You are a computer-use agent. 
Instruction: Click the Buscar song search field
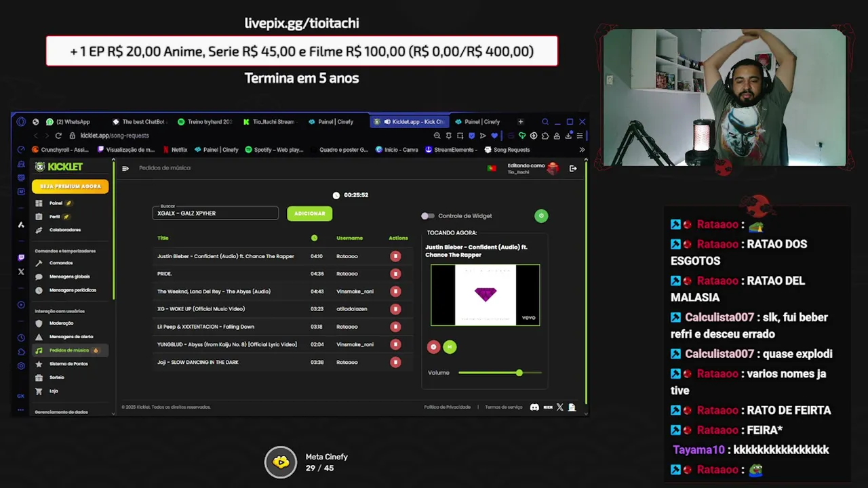pos(216,213)
